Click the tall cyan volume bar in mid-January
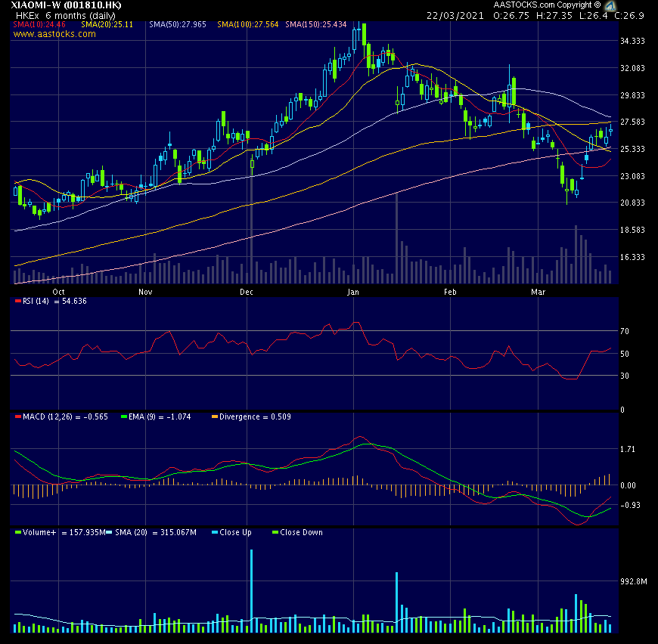The image size is (658, 644). click(396, 602)
